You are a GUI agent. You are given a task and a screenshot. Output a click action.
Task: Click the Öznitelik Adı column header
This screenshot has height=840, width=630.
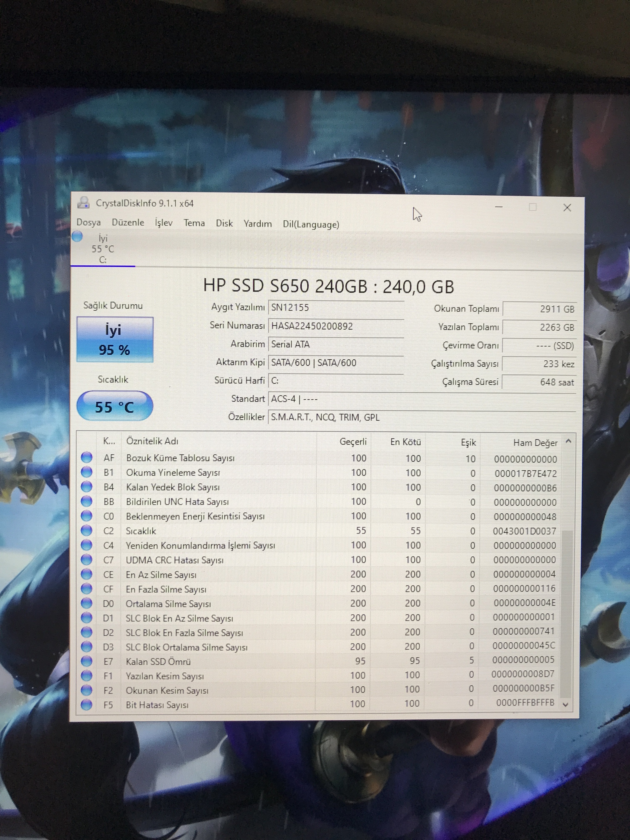pos(152,441)
